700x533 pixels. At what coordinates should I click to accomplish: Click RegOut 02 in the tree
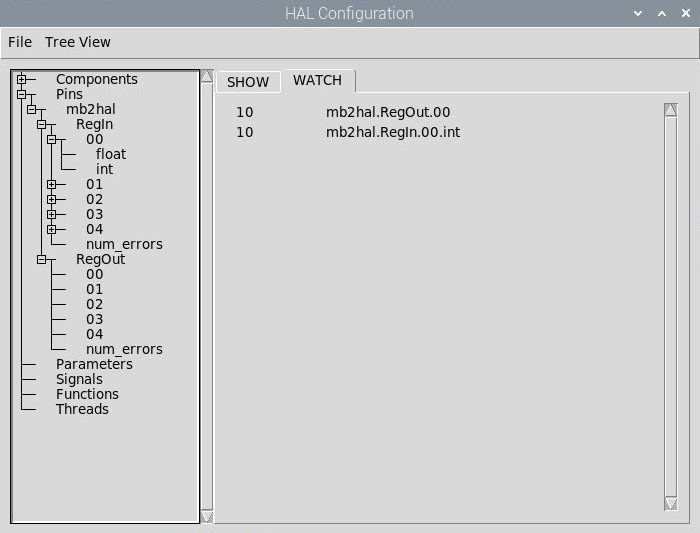pyautogui.click(x=94, y=305)
